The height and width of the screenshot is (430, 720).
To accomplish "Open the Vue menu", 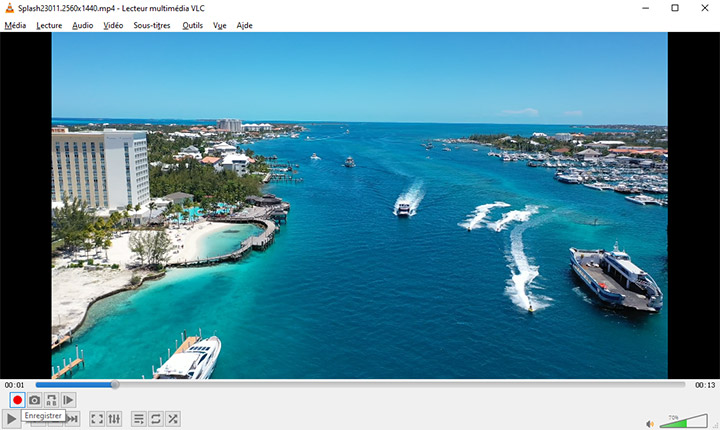I will pos(219,25).
